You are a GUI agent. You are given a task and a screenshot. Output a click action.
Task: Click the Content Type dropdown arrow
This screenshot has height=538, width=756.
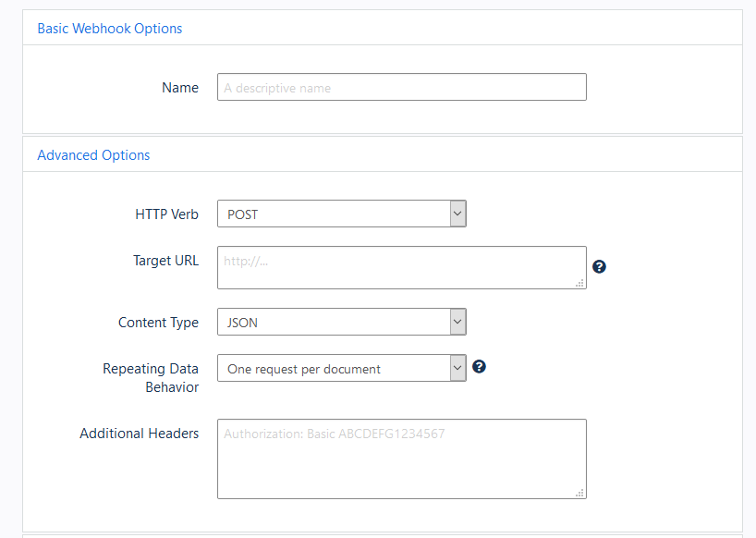coord(457,322)
